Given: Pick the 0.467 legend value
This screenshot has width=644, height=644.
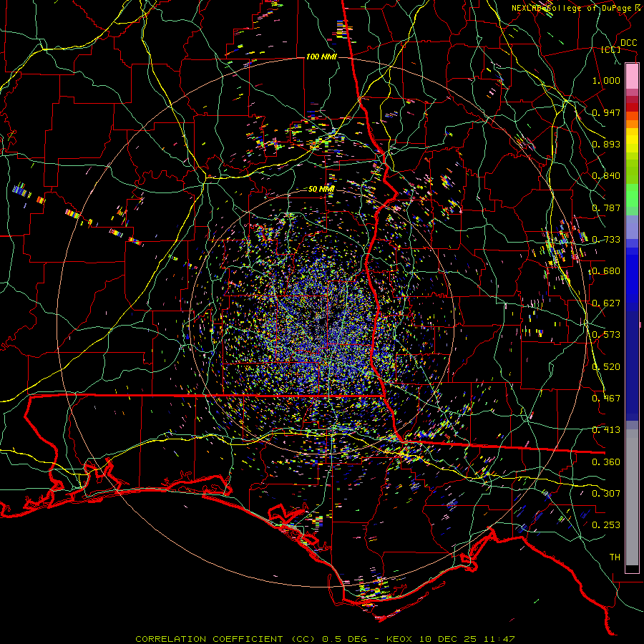Looking at the screenshot, I should coord(606,399).
